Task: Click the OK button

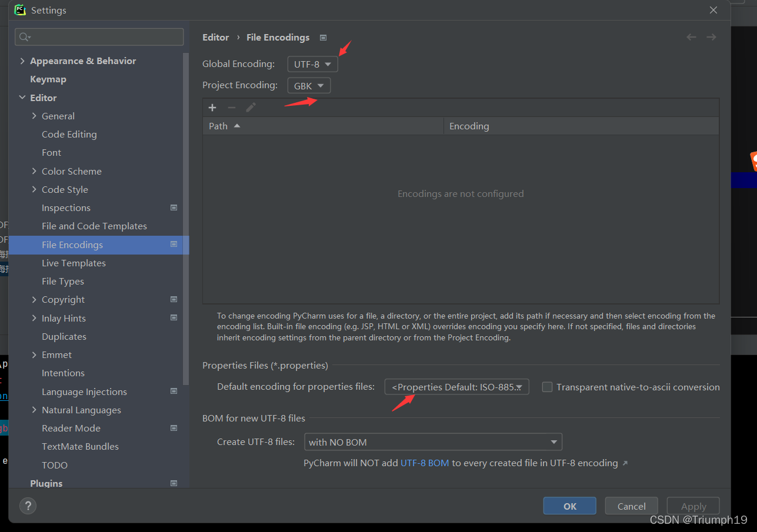Action: [x=570, y=506]
